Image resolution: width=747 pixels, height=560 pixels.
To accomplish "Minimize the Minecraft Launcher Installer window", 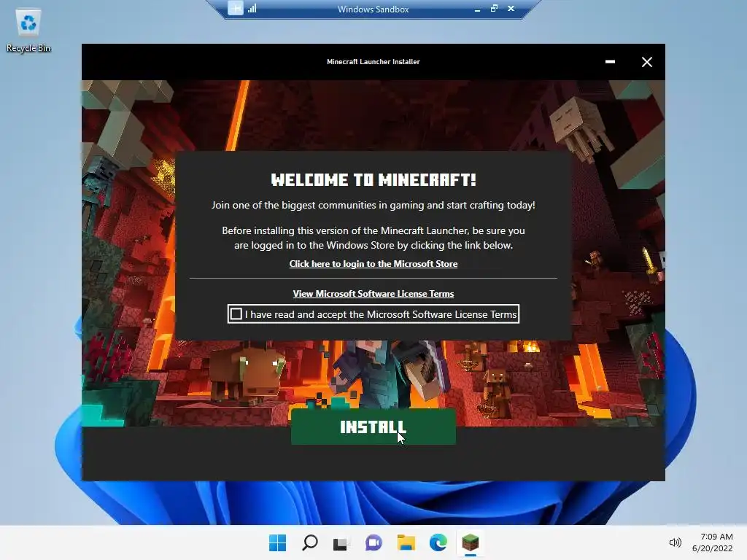I will (610, 62).
